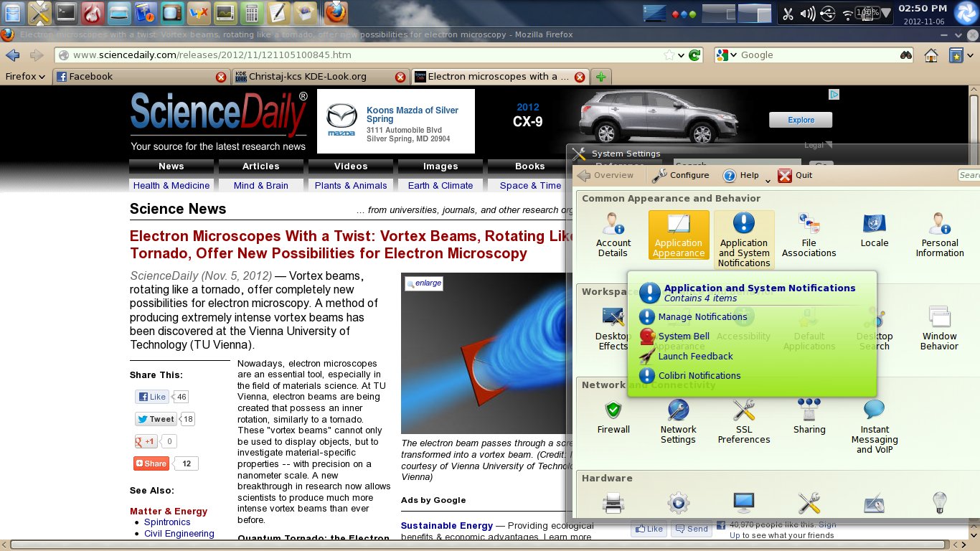Click the Quit button in System Settings
This screenshot has height=551, width=980.
pos(795,175)
